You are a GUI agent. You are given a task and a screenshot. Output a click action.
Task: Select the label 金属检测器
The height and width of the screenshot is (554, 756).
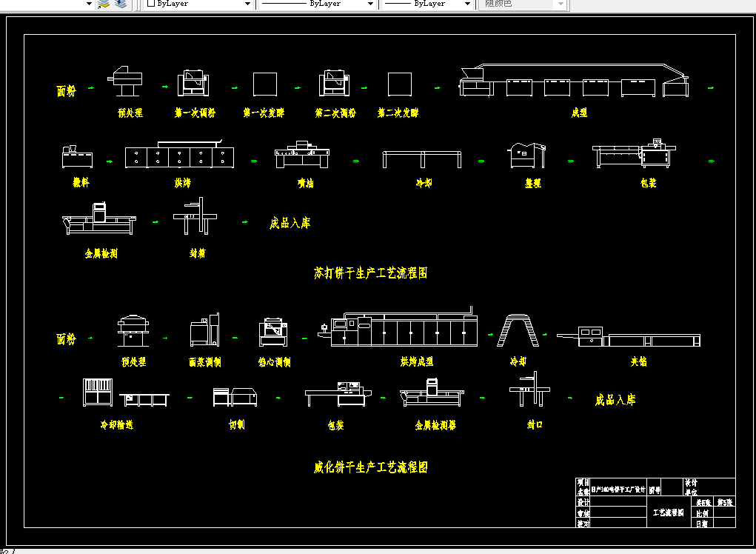point(435,425)
